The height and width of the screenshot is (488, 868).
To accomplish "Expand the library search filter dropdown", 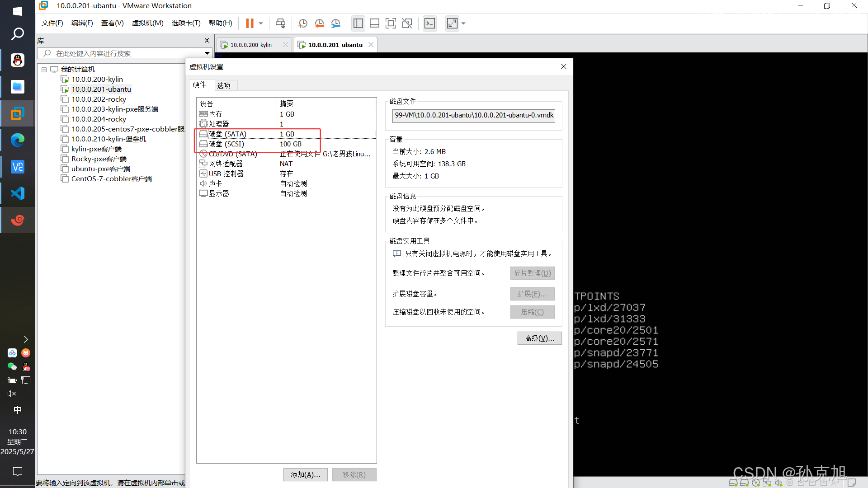I will [x=207, y=53].
